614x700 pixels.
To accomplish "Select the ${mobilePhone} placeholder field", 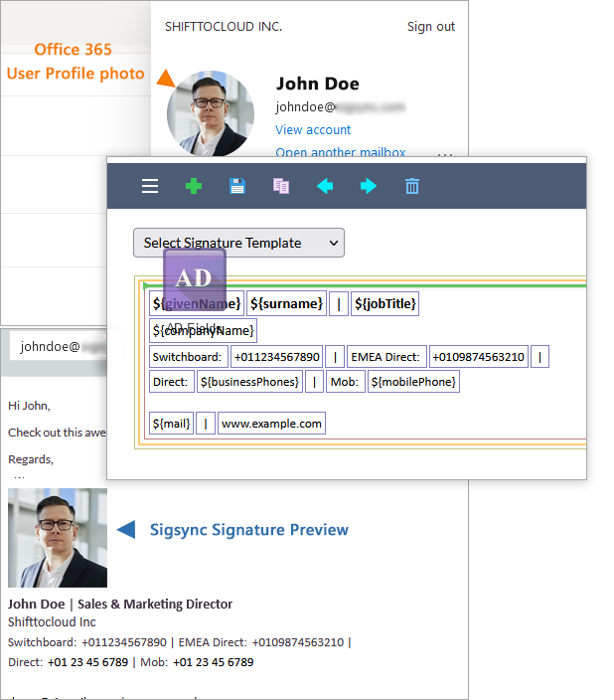I will click(413, 382).
